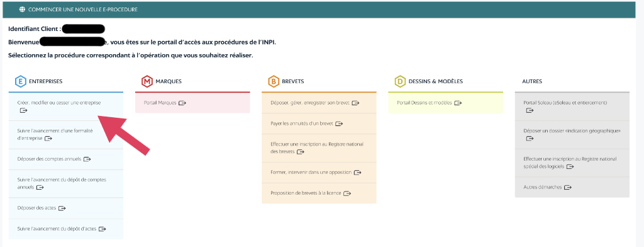Screen dimensions: 644x247
Task: Click external-link icon under 'indication géographique'
Action: click(530, 139)
